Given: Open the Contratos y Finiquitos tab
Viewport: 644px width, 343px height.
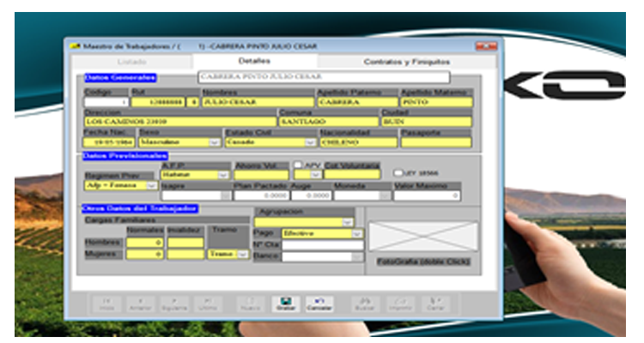Looking at the screenshot, I should click(x=407, y=62).
